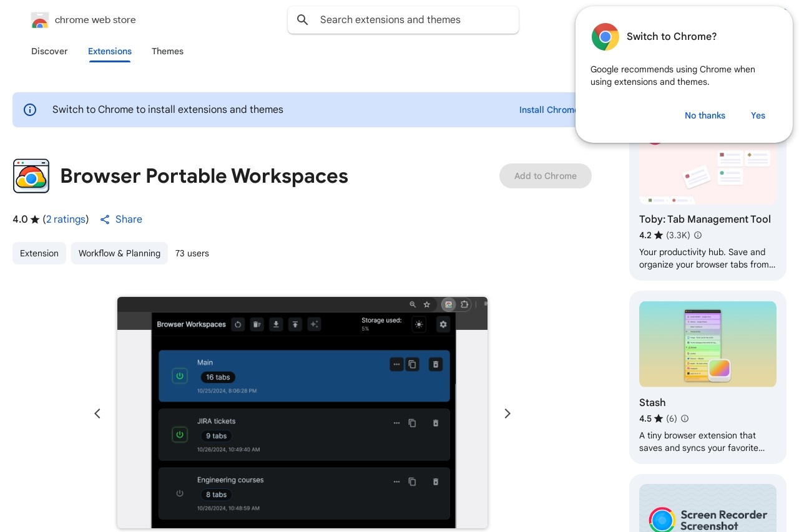Click the 'Storage used:' text in screenshot
Viewport: 799px width, 532px height.
click(381, 321)
